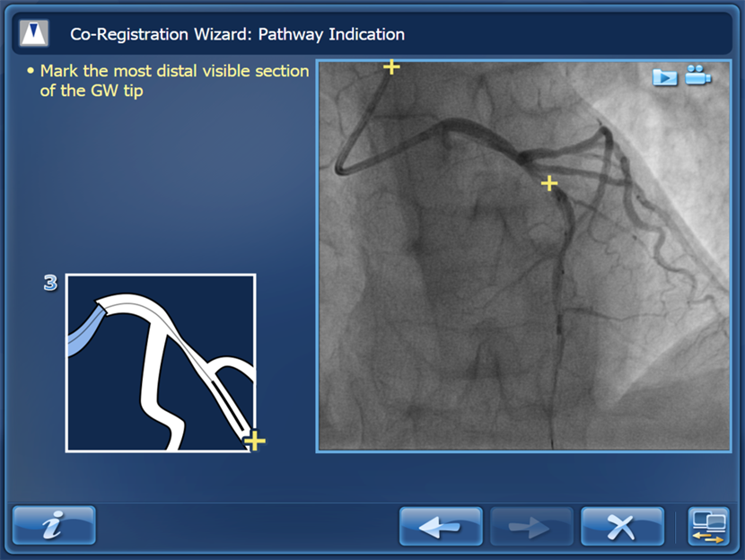Viewport: 745px width, 560px height.
Task: Select the yellow marker on the mid vessel
Action: [x=549, y=183]
